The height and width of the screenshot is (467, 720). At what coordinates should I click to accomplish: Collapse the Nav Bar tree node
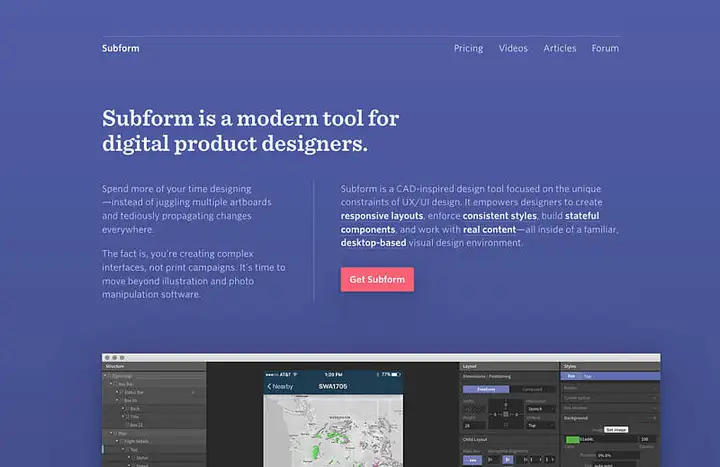point(111,384)
